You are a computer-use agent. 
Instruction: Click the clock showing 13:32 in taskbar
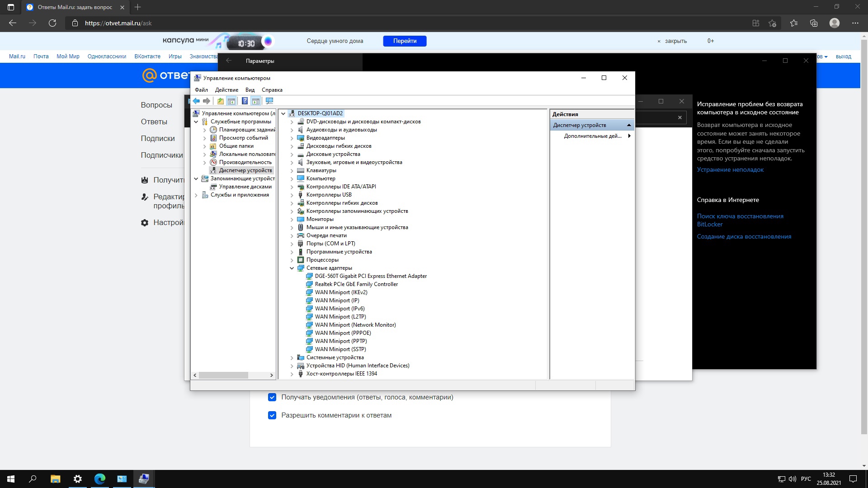click(x=829, y=475)
